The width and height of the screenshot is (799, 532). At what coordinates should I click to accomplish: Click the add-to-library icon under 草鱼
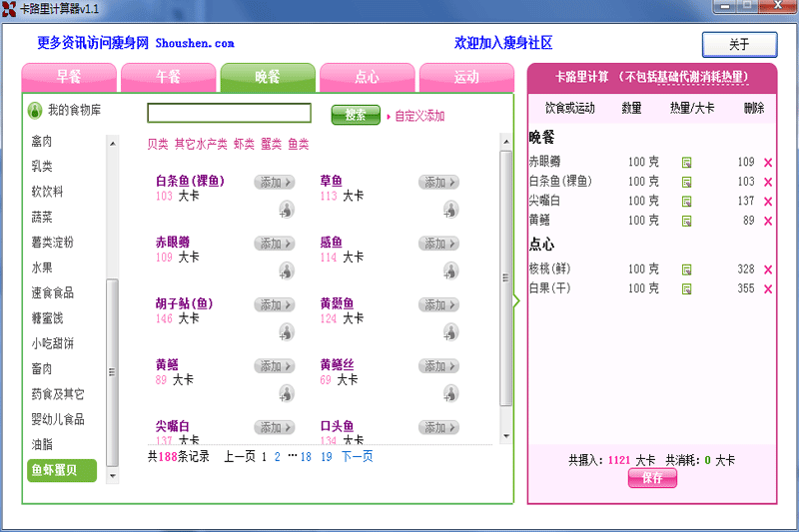(451, 210)
